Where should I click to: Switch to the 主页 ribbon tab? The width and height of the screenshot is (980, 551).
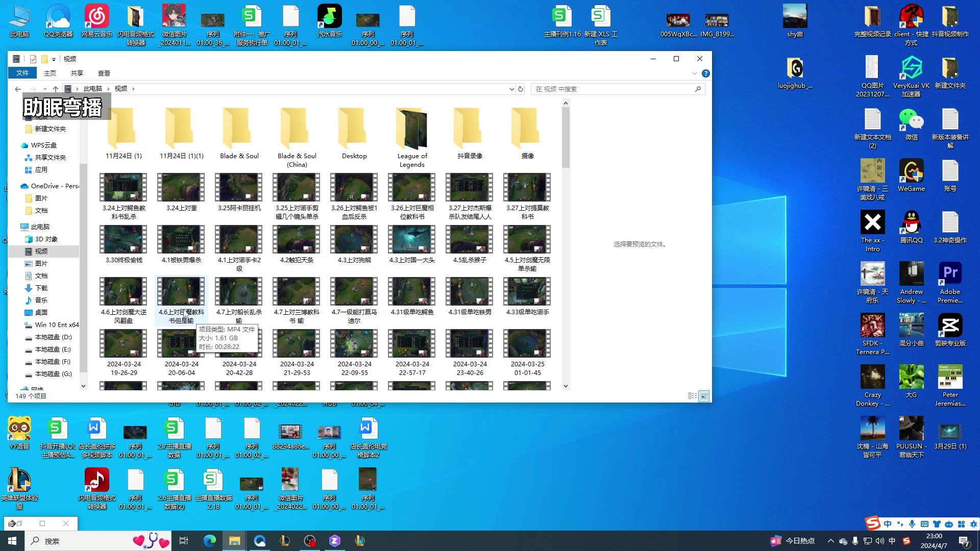point(50,73)
